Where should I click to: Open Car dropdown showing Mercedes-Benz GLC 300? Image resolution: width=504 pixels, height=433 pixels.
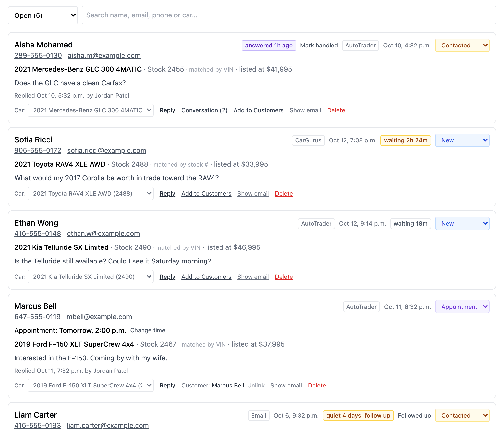coord(91,110)
